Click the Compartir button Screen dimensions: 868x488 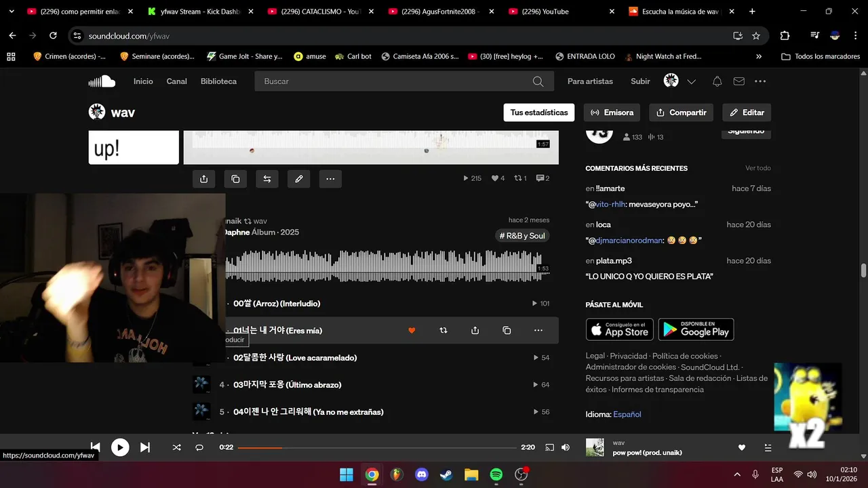[681, 113]
